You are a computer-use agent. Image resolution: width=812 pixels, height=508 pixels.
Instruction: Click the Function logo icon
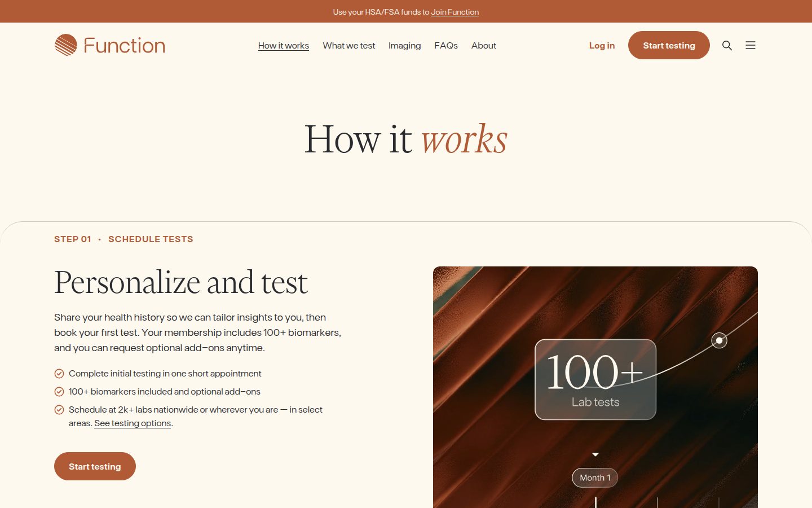pos(66,45)
